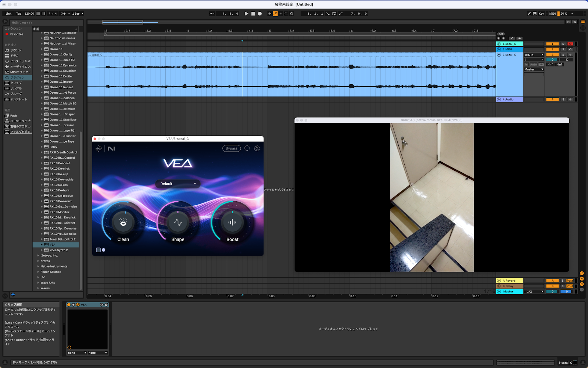Image resolution: width=588 pixels, height=368 pixels.
Task: Expand the RX 10 De-click entry
Action: pyautogui.click(x=42, y=169)
